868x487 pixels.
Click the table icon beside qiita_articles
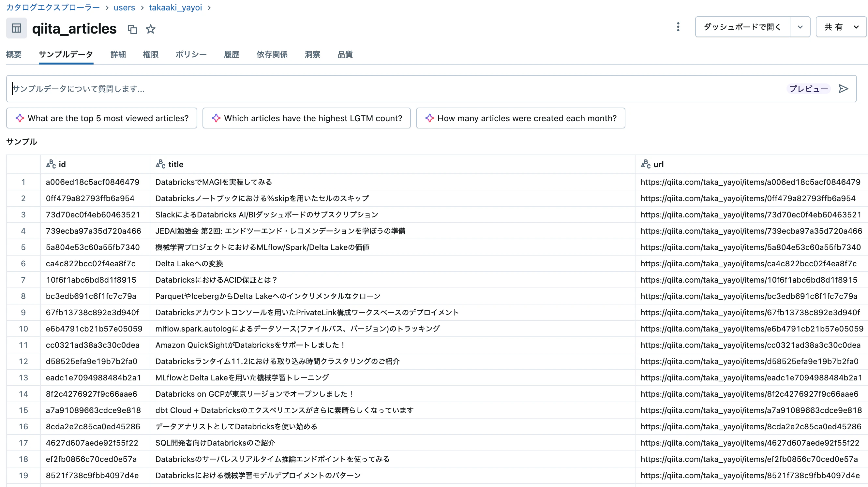[x=17, y=28]
